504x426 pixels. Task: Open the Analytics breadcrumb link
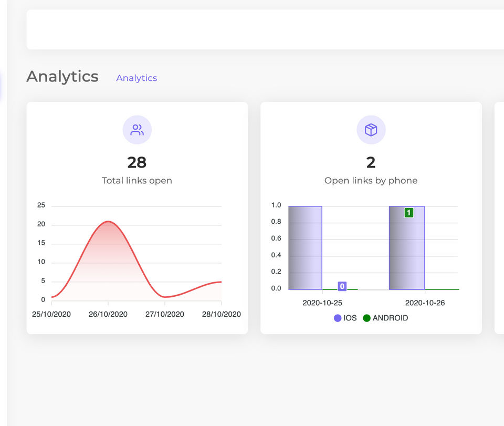click(x=136, y=78)
